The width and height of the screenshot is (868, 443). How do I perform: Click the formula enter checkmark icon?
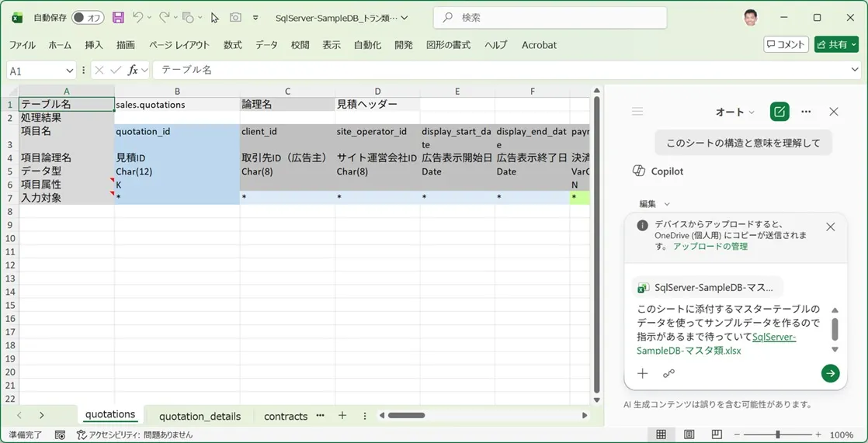(x=116, y=71)
